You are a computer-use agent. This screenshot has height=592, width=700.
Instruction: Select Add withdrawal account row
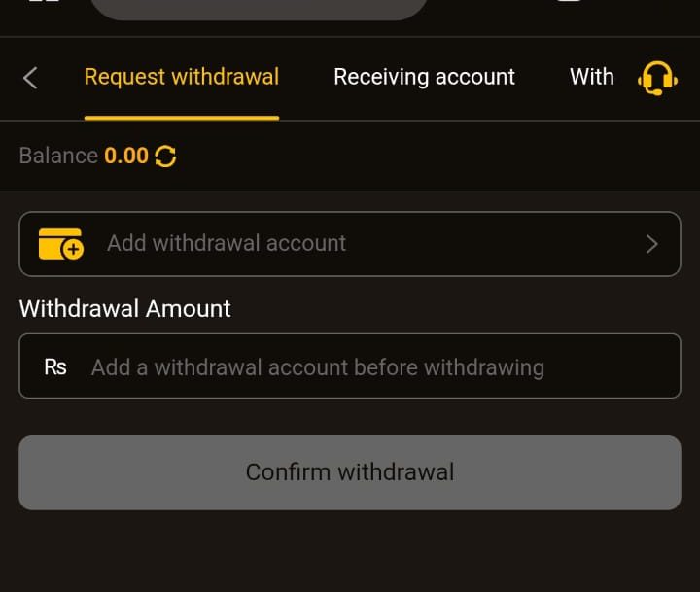(x=350, y=244)
